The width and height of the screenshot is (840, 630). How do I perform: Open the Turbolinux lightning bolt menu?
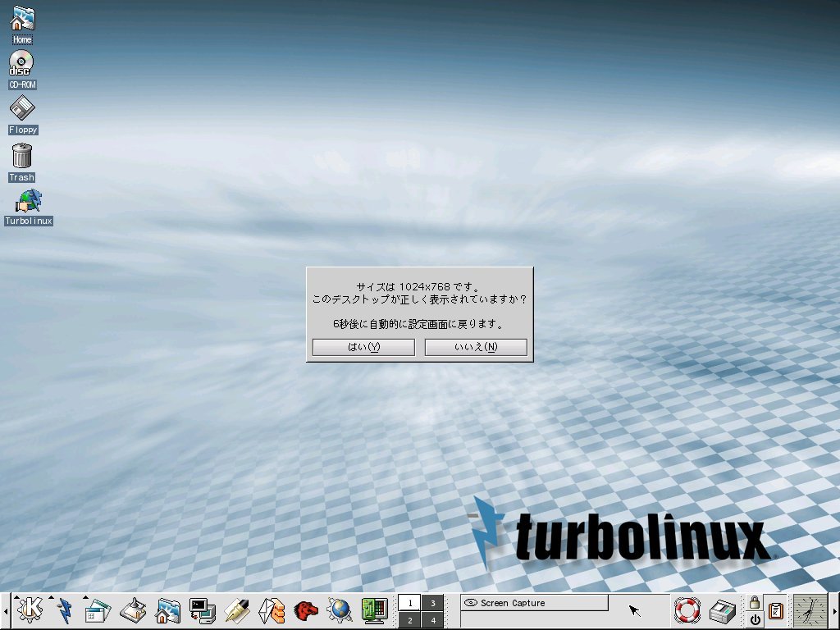[x=64, y=609]
